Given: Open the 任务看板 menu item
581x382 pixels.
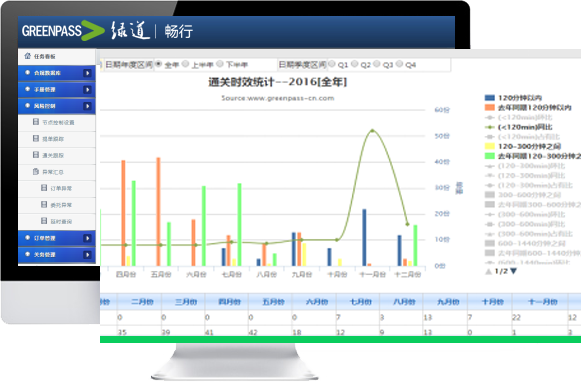Looking at the screenshot, I should [x=57, y=56].
